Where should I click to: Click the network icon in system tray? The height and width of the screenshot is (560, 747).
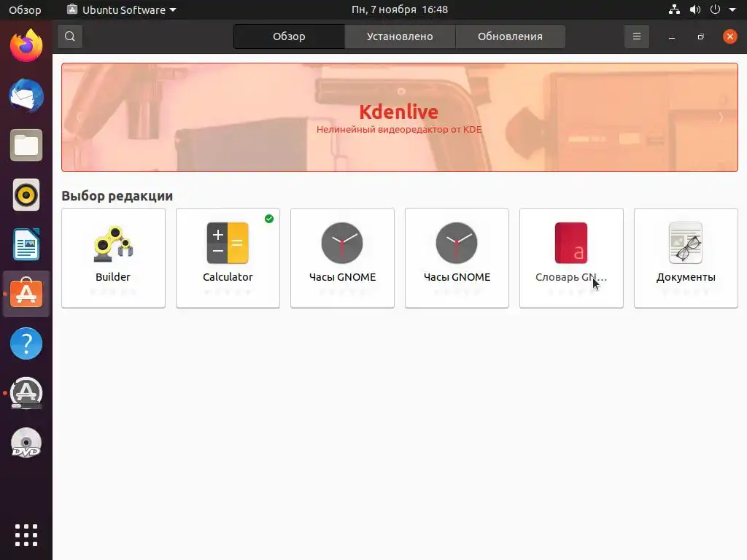[674, 9]
